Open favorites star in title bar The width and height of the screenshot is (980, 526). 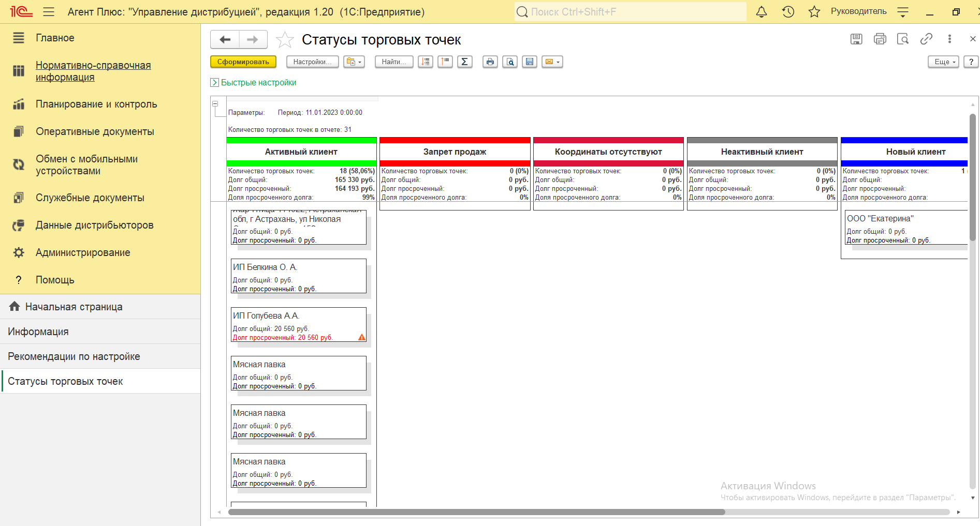pos(814,11)
